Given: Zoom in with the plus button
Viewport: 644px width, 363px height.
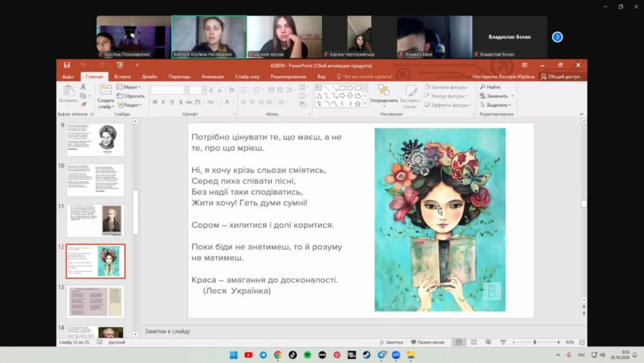Looking at the screenshot, I should [558, 342].
